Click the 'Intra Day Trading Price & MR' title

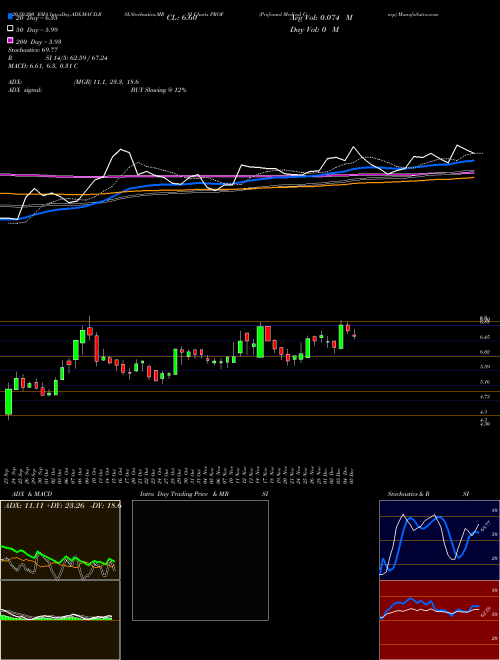click(x=184, y=494)
